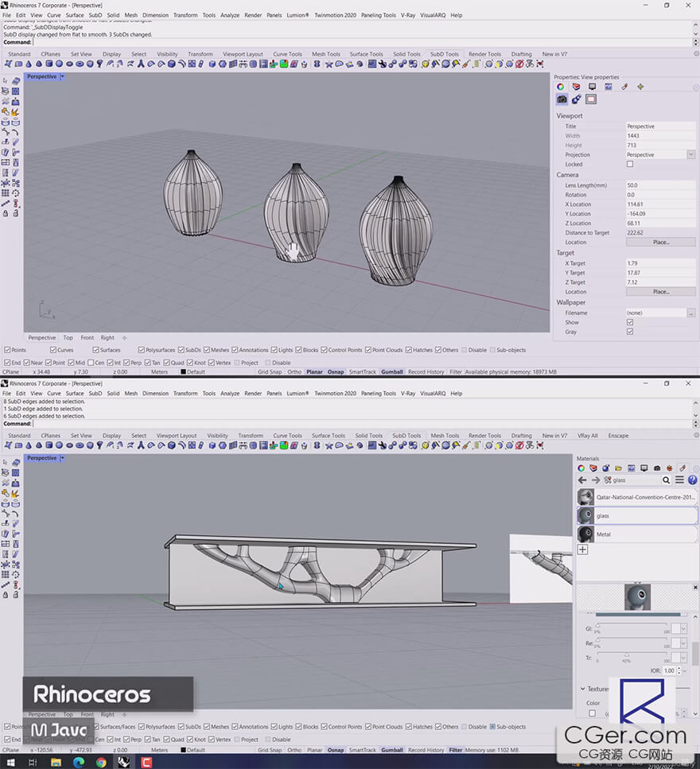This screenshot has height=769, width=700.
Task: Open the Paneling Tools menu in upper window
Action: (378, 15)
